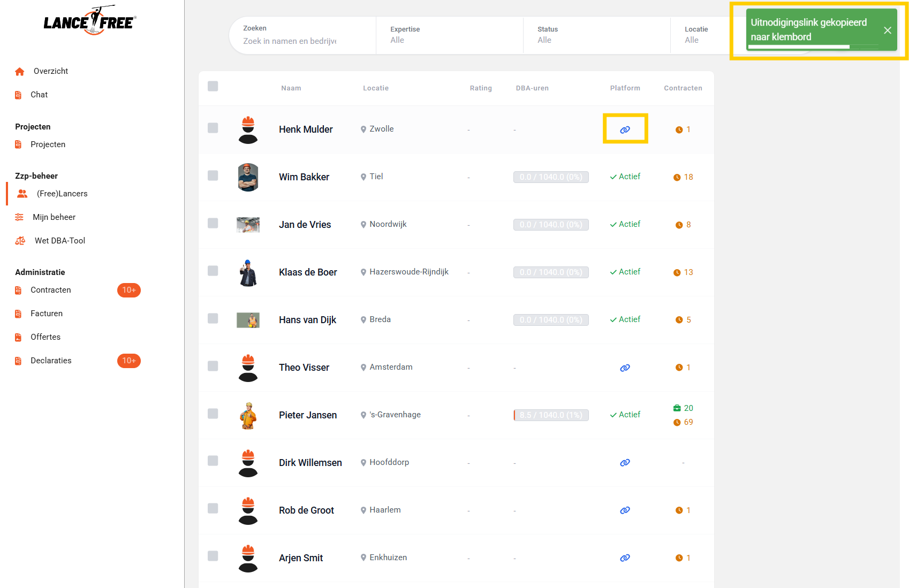909x588 pixels.
Task: Open the Expertise filter dropdown
Action: pos(449,35)
